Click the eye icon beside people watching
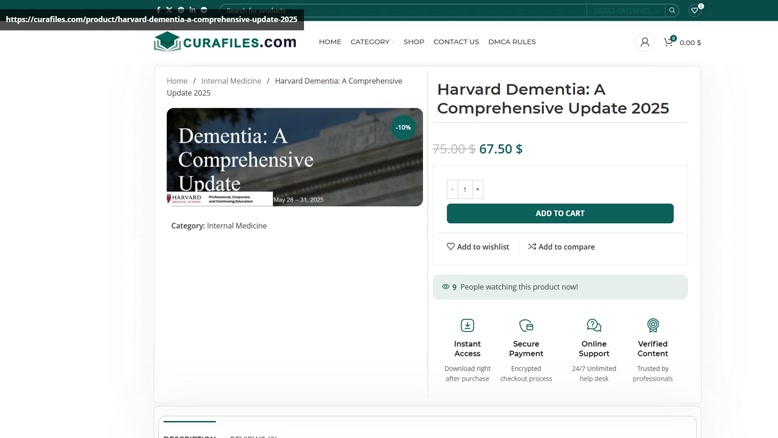Viewport: 778px width, 438px height. [446, 287]
